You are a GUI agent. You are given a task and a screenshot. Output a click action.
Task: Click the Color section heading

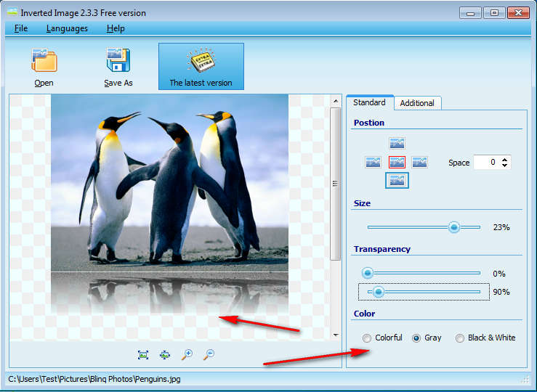coord(364,314)
